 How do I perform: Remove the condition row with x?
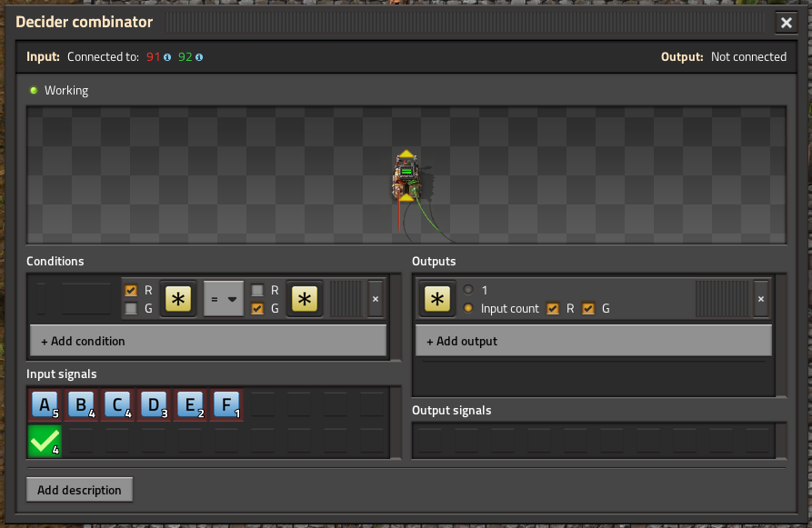point(376,299)
